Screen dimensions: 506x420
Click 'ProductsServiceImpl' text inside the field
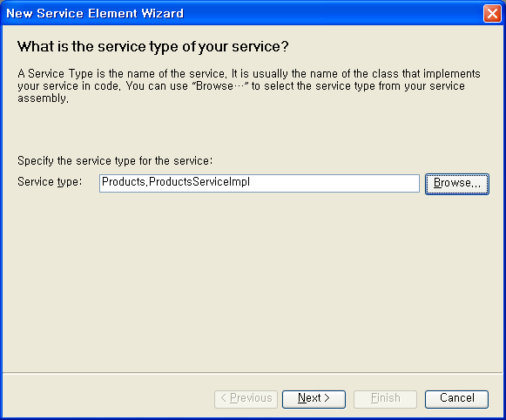pos(199,182)
